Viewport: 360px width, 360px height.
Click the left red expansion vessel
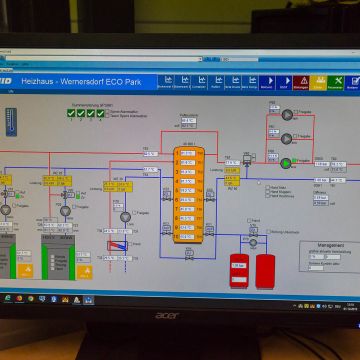(x=239, y=271)
